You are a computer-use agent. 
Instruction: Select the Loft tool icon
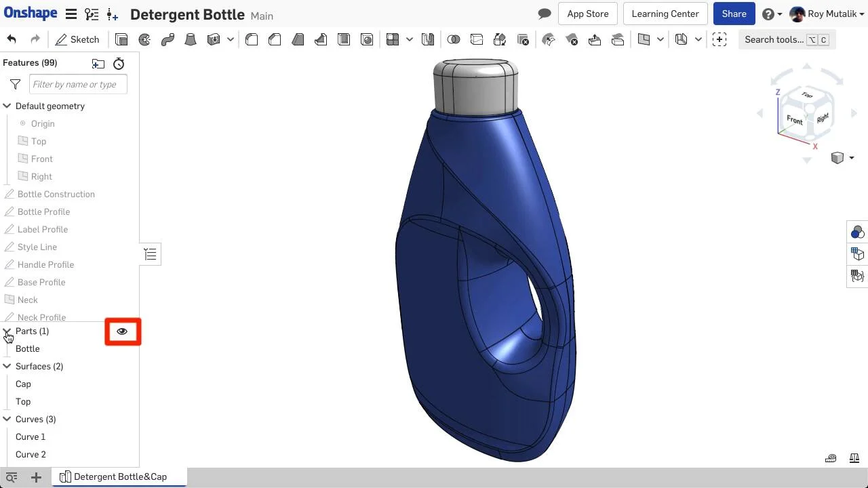pyautogui.click(x=191, y=39)
